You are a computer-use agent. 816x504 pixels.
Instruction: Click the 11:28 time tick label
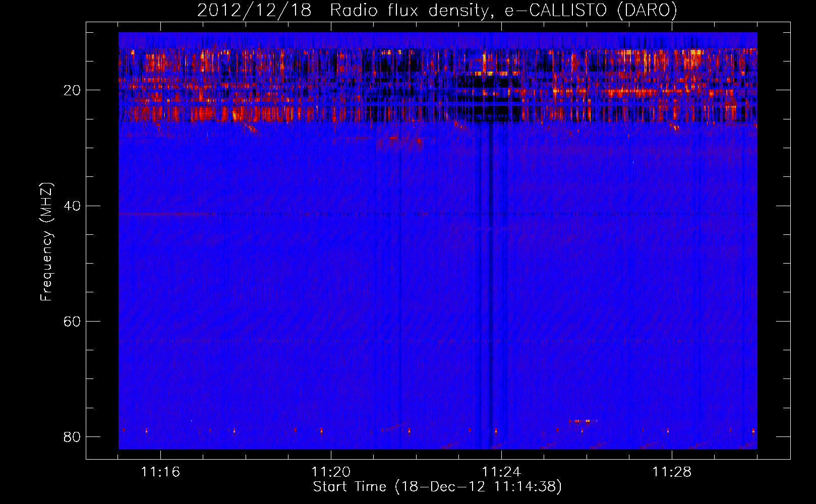coord(672,472)
